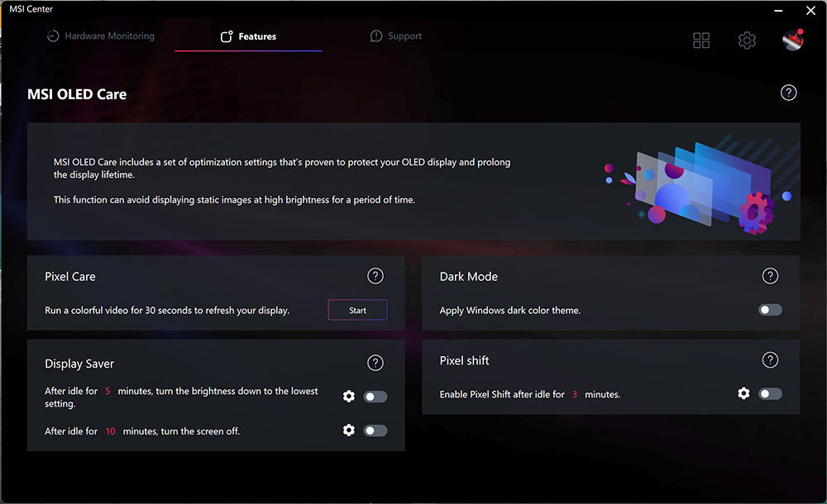Toggle screen off after 10 minutes idle
The image size is (827, 504).
375,430
